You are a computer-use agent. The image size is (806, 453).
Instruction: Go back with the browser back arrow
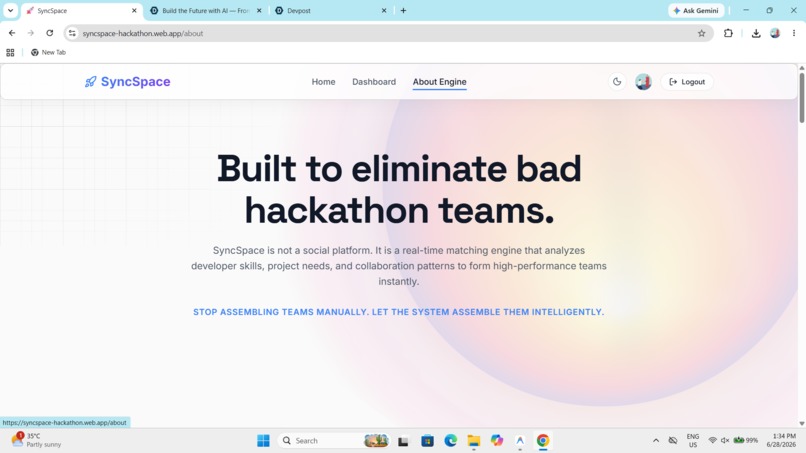coord(12,33)
